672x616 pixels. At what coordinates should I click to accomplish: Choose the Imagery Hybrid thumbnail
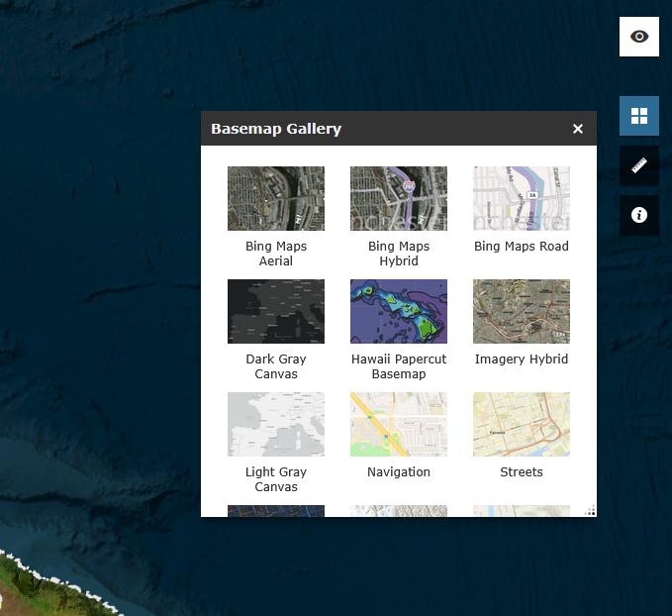click(522, 311)
